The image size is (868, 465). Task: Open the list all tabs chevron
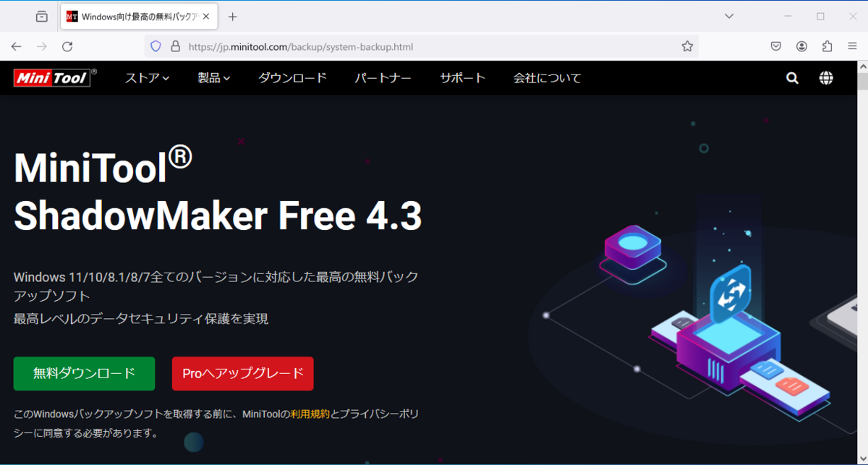(731, 16)
